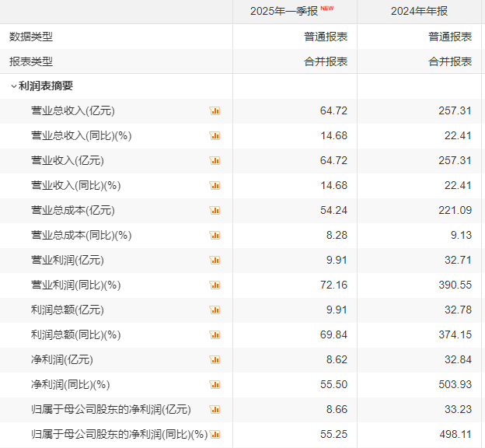Image resolution: width=485 pixels, height=448 pixels.
Task: Click 普通报表 under 2024年年报
Action: 450,37
